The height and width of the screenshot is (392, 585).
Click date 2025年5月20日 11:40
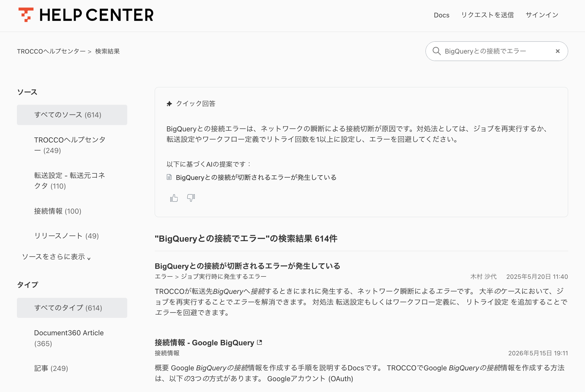pos(537,276)
